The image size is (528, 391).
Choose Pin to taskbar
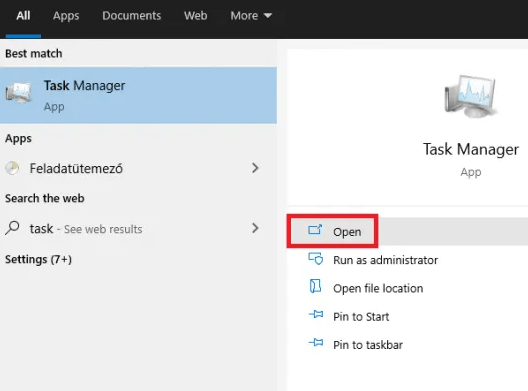tap(368, 345)
